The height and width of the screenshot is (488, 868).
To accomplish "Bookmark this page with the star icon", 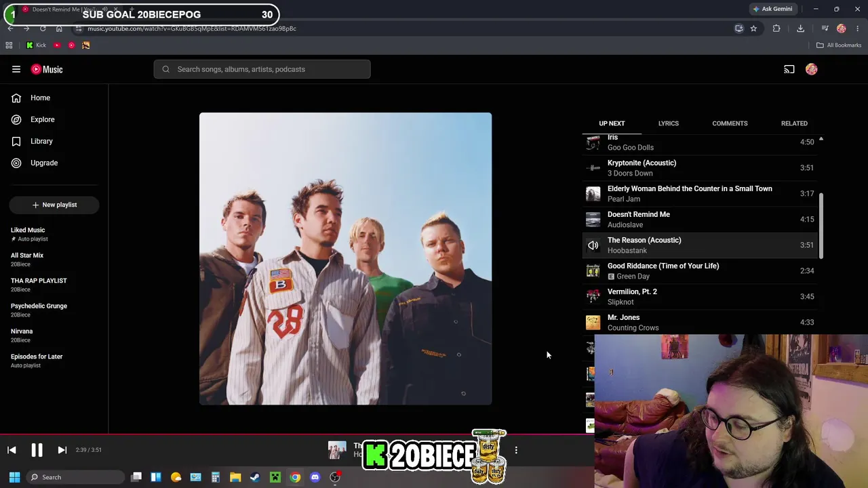I will (753, 28).
